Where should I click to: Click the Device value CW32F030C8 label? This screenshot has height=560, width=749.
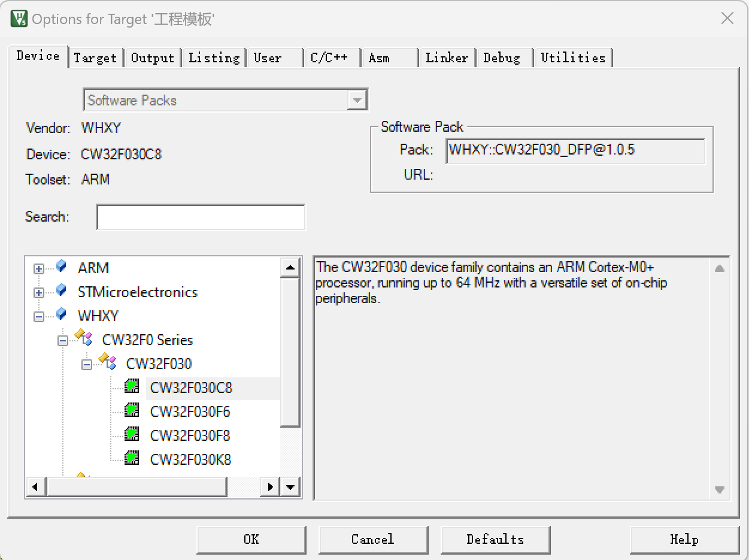click(x=121, y=155)
